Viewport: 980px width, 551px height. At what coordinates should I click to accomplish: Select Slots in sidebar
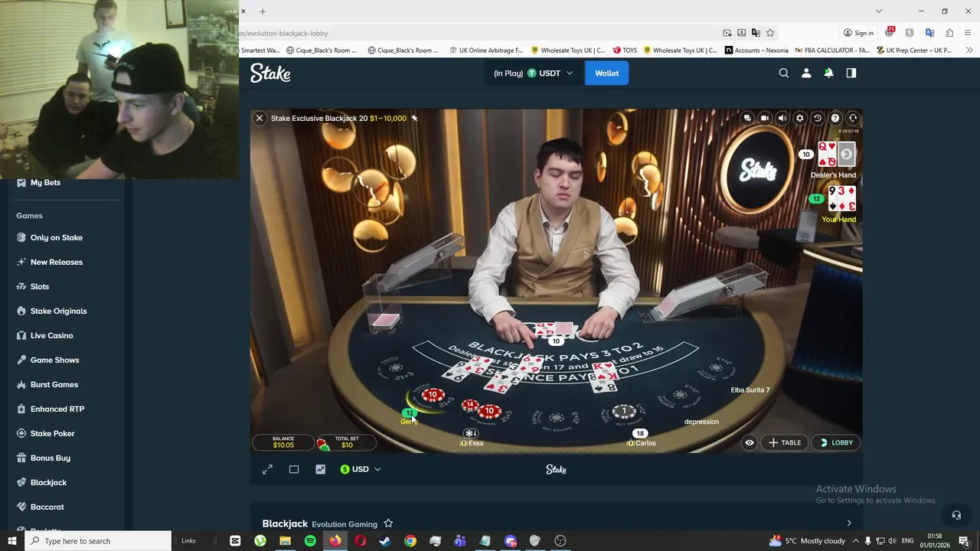tap(39, 286)
